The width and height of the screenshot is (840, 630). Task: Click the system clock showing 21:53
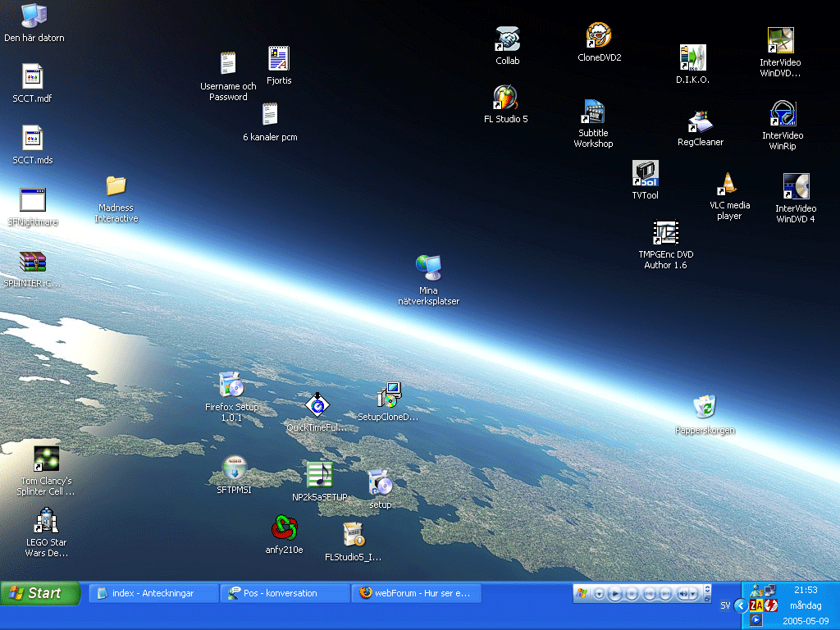click(806, 590)
